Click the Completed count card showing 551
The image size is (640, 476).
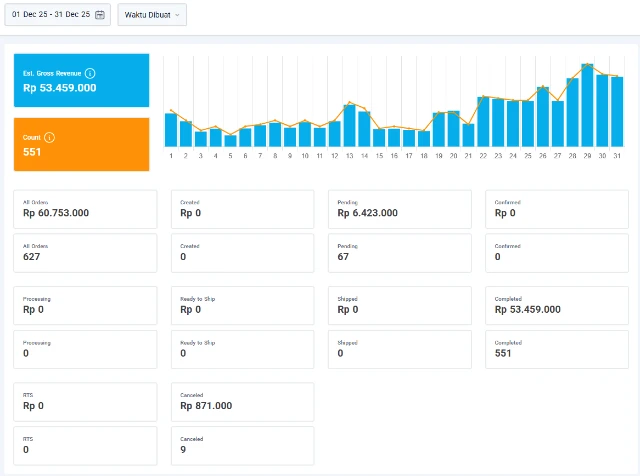click(x=555, y=348)
